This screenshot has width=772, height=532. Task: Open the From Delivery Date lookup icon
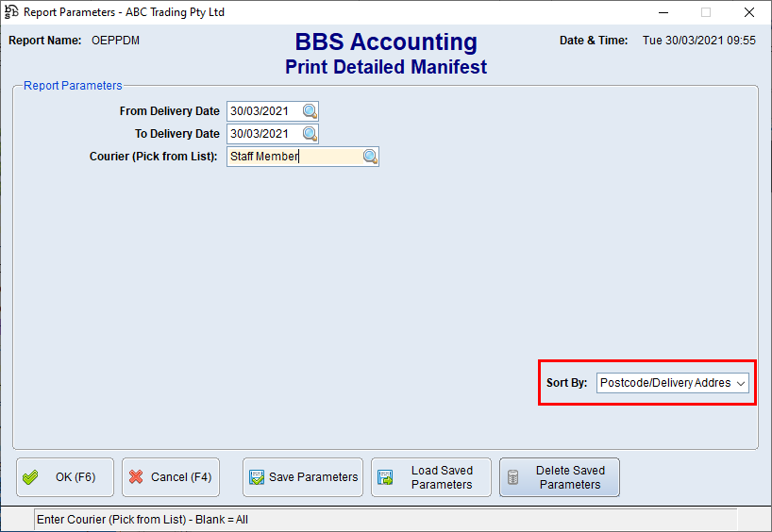[310, 111]
